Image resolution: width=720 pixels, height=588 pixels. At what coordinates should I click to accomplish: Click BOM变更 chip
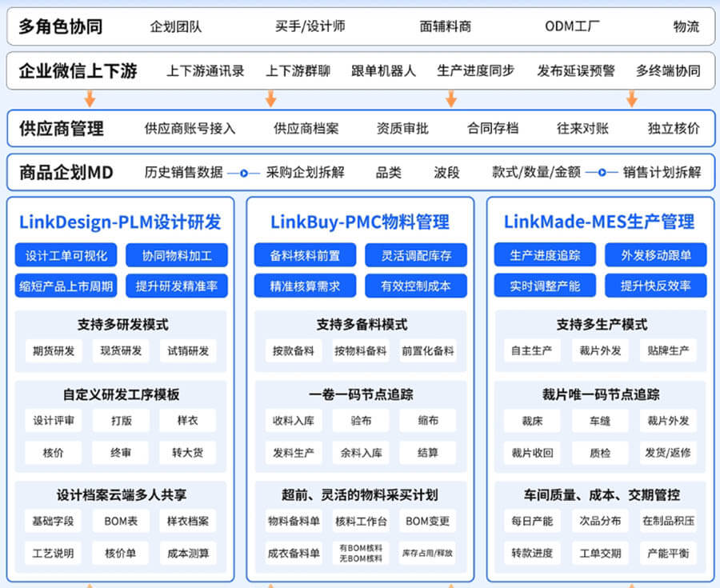point(427,521)
